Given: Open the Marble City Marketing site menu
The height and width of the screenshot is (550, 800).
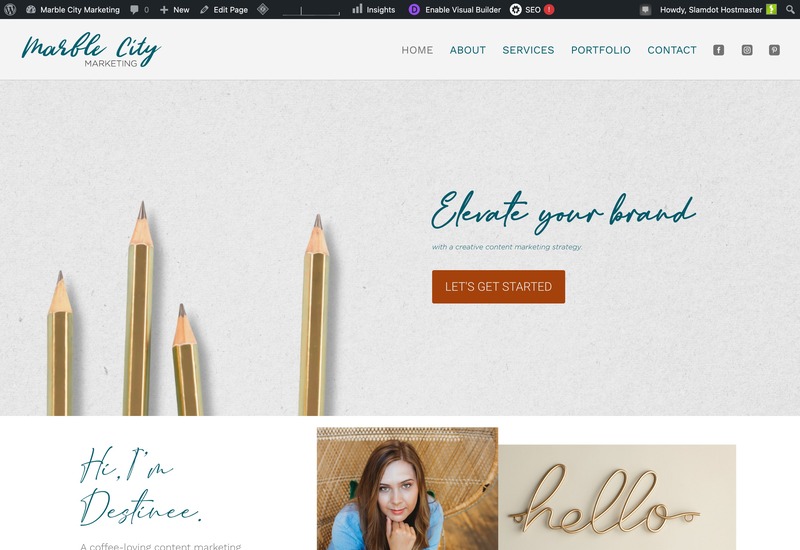Looking at the screenshot, I should click(72, 9).
